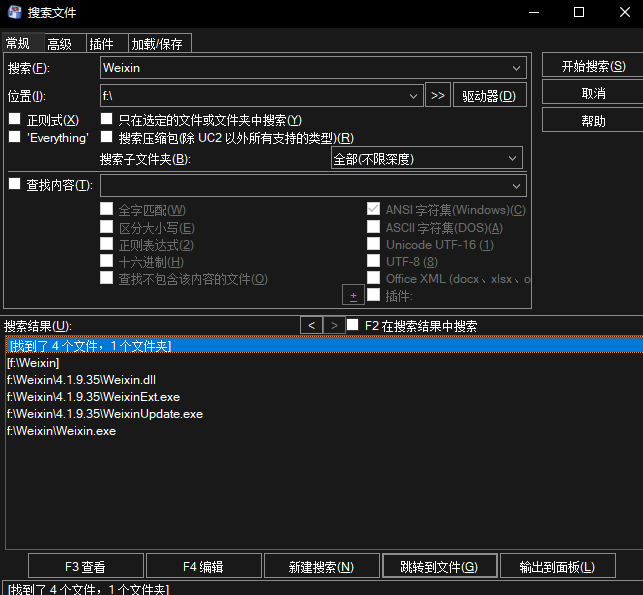Click the 取消 button
643x595 pixels.
(x=593, y=93)
